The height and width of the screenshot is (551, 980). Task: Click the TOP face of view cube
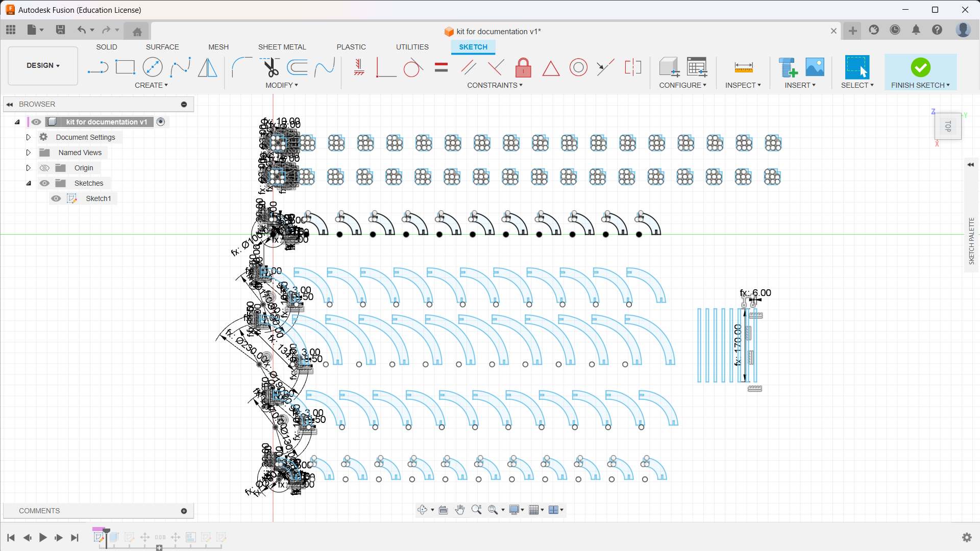point(948,126)
